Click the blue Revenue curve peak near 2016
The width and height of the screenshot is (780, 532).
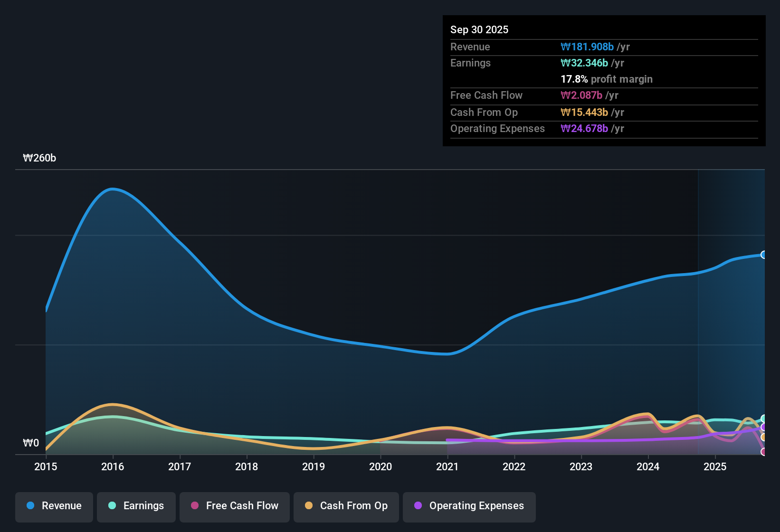point(113,190)
